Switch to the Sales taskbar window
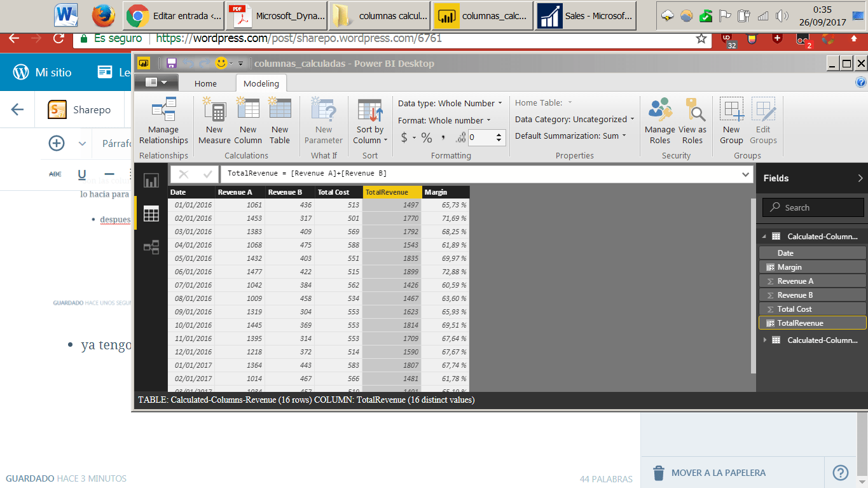868x488 pixels. pos(585,16)
